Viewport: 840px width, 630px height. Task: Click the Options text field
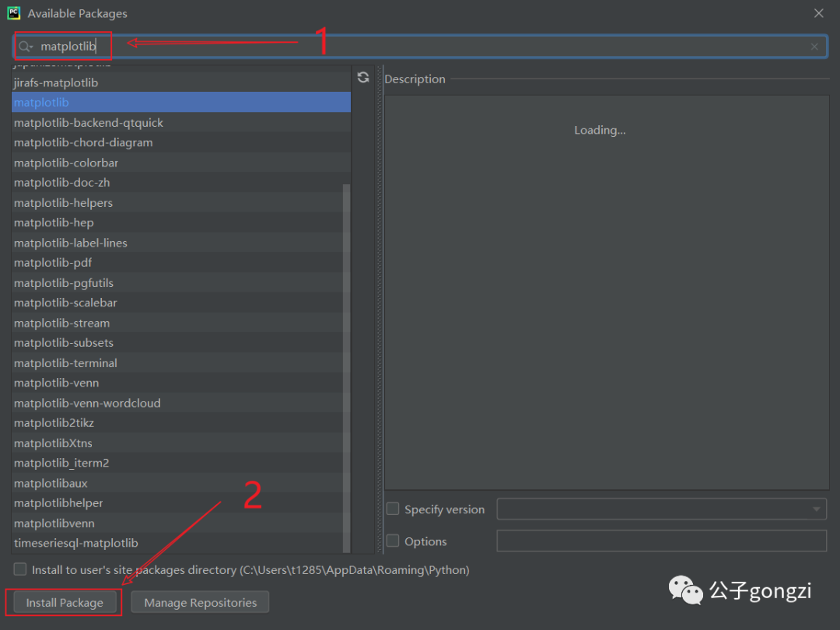(662, 541)
